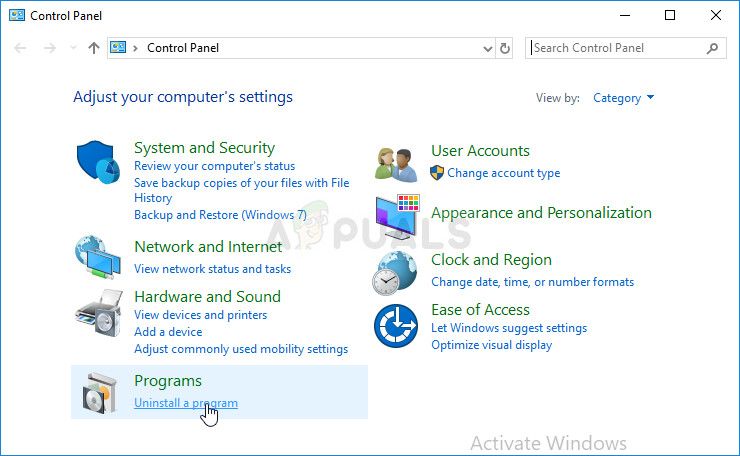Open Appearance and Personalization monitor icon

tap(397, 217)
